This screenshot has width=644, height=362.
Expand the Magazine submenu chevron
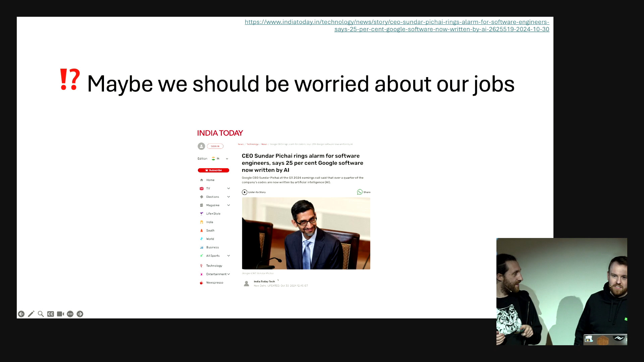pos(228,205)
